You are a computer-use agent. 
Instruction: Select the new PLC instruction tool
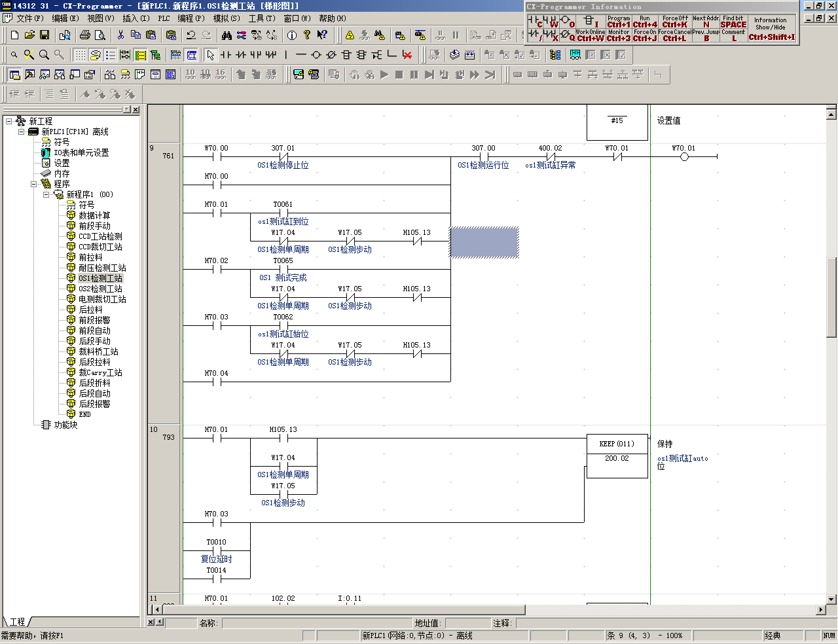pyautogui.click(x=346, y=55)
